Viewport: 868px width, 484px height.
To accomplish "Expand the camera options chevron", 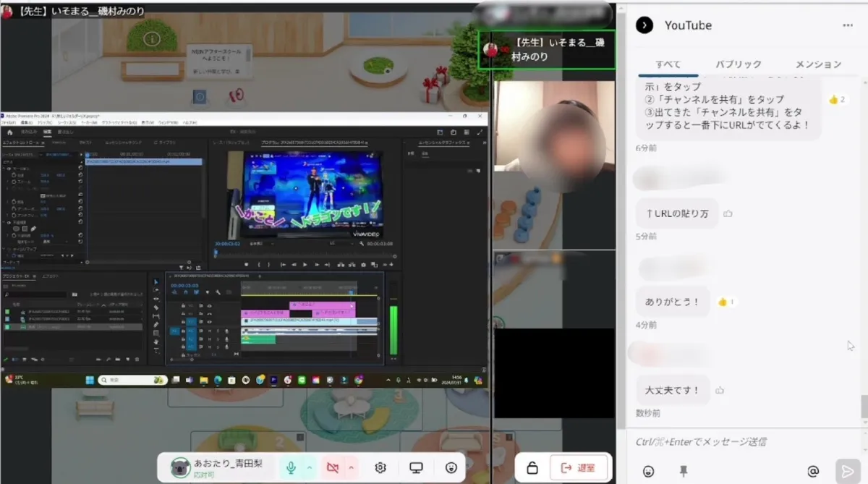I will click(352, 468).
